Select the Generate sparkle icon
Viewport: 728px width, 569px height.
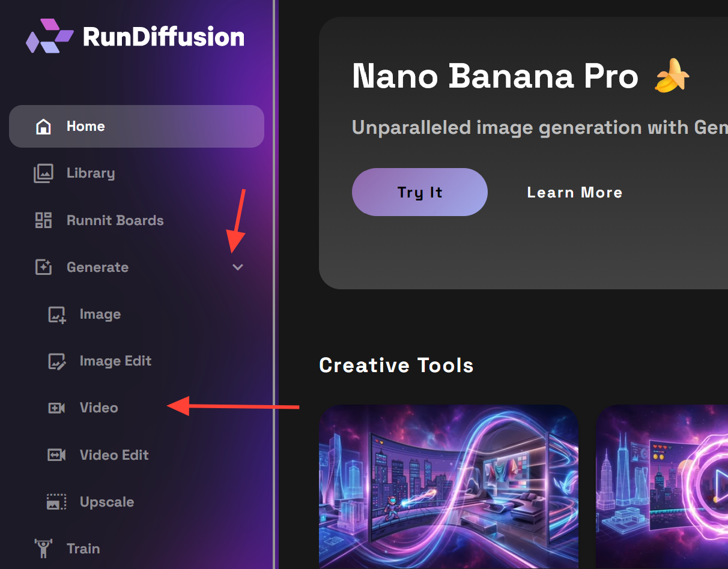click(x=43, y=267)
